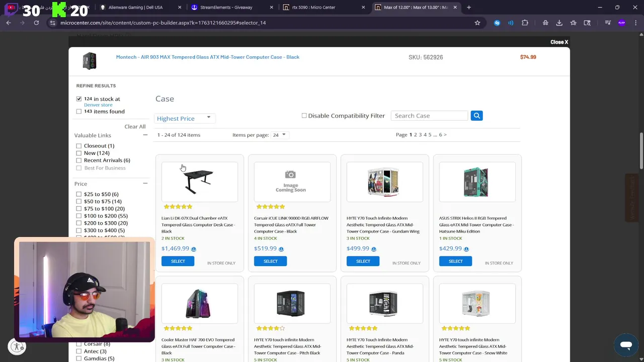Open the accessibility widget icon
644x362 pixels.
point(17,346)
